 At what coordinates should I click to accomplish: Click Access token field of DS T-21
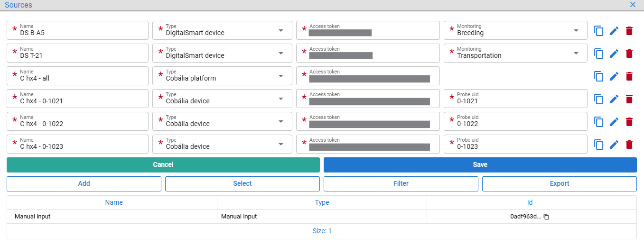click(x=368, y=53)
